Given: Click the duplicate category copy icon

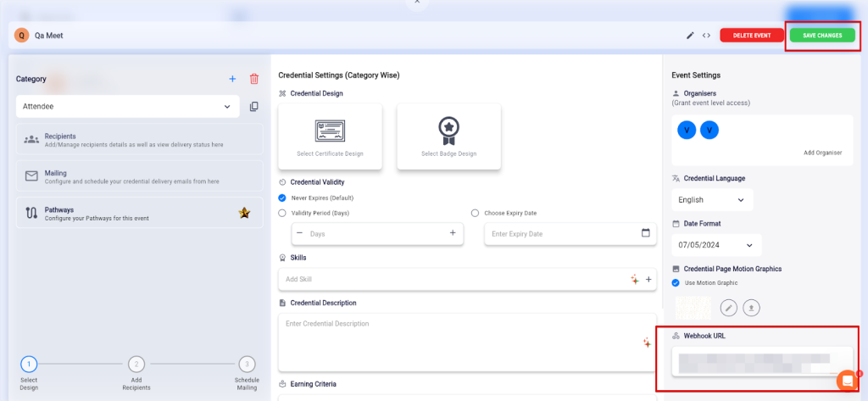Looking at the screenshot, I should 253,107.
